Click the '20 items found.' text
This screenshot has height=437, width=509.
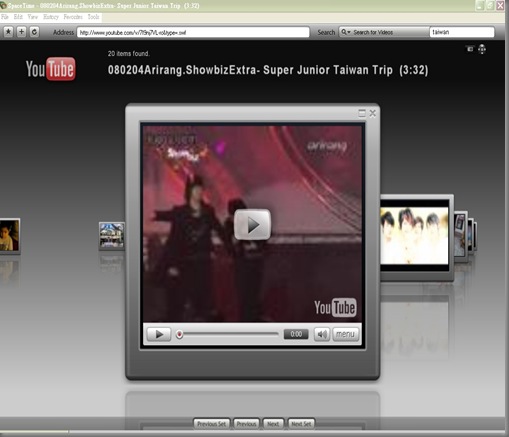click(129, 54)
